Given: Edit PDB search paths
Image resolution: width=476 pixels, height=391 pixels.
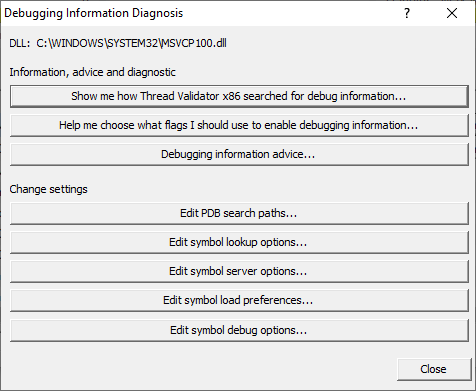Looking at the screenshot, I should coord(239,213).
